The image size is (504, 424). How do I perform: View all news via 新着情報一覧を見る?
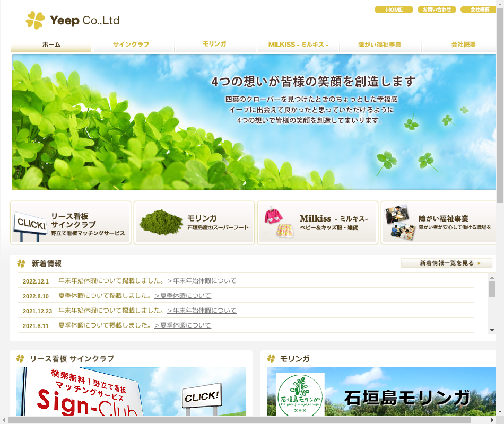pyautogui.click(x=446, y=263)
